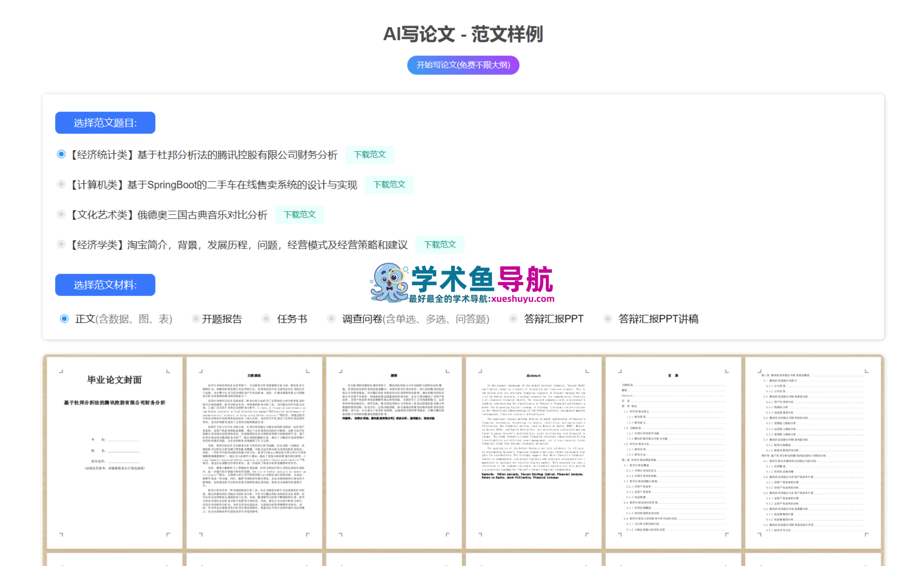Viewport: 924px width, 566px height.
Task: Download sample for SpringBoot 二手车 paper
Action: tap(389, 185)
